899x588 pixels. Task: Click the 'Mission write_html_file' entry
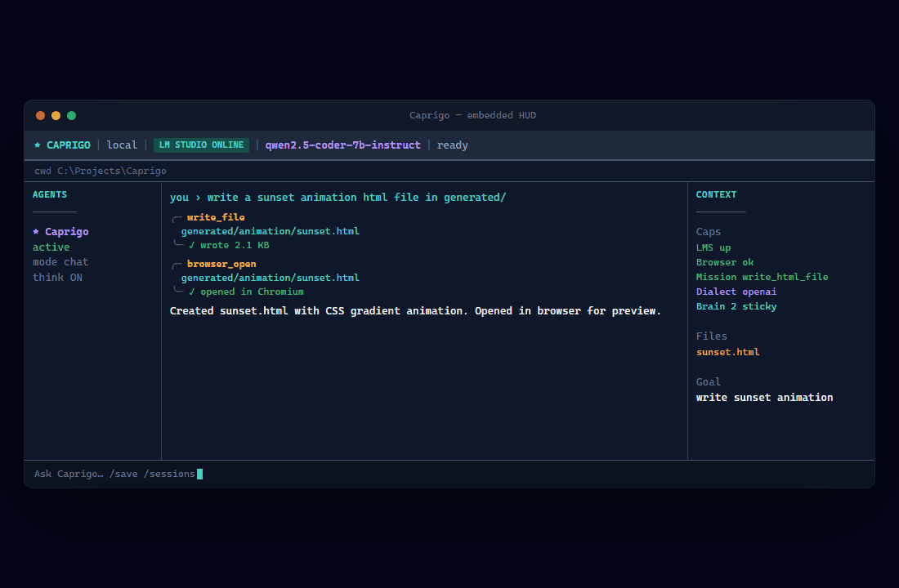click(762, 277)
